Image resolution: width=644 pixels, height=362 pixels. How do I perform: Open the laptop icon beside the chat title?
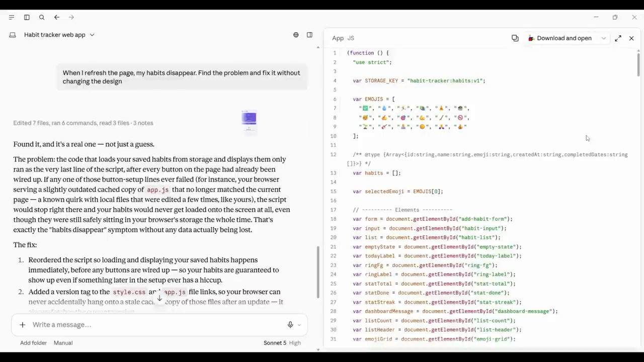pyautogui.click(x=13, y=35)
